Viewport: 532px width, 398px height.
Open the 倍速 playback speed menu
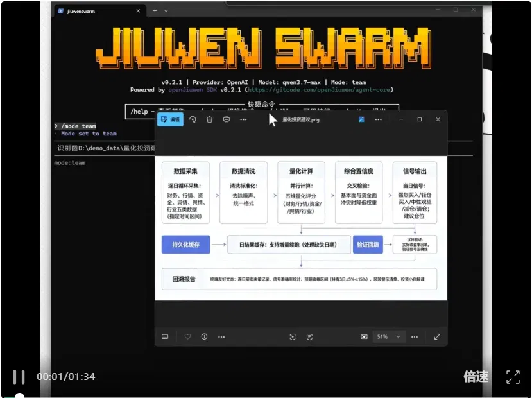pos(476,377)
